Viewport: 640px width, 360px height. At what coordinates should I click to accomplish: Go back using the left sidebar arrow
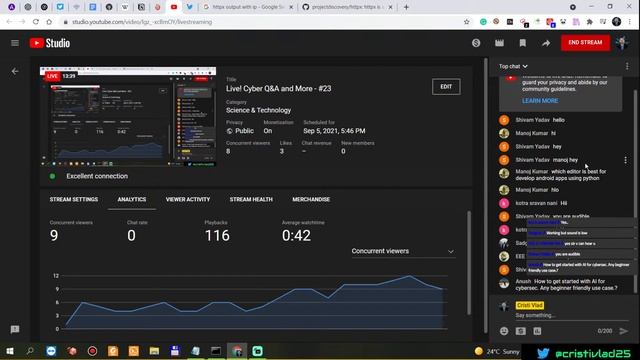(15, 71)
